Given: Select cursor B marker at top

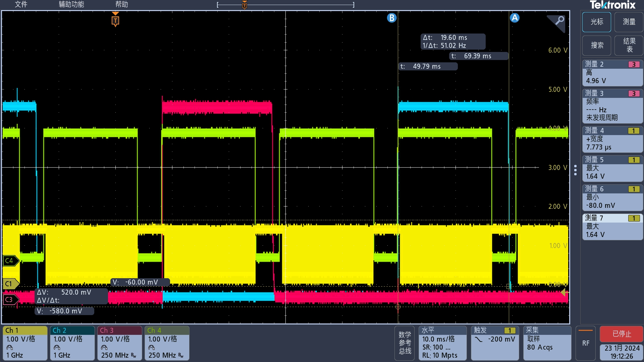Looking at the screenshot, I should click(391, 18).
